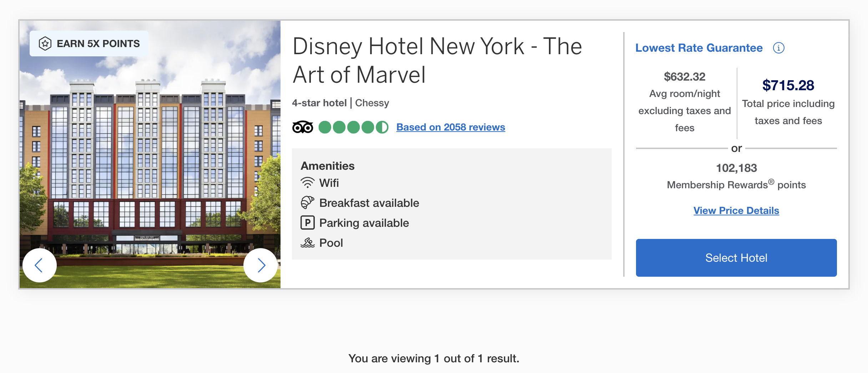Click the green rating bubbles
Screen dimensions: 868x373
353,127
